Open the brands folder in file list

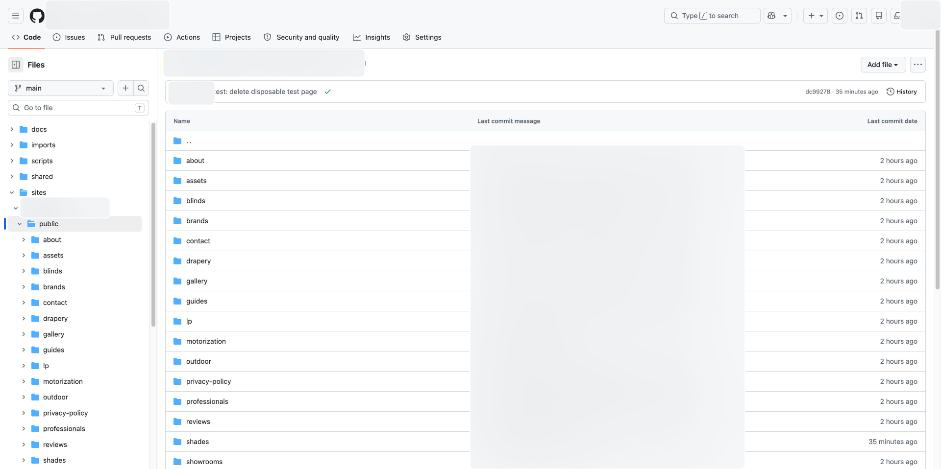click(197, 221)
